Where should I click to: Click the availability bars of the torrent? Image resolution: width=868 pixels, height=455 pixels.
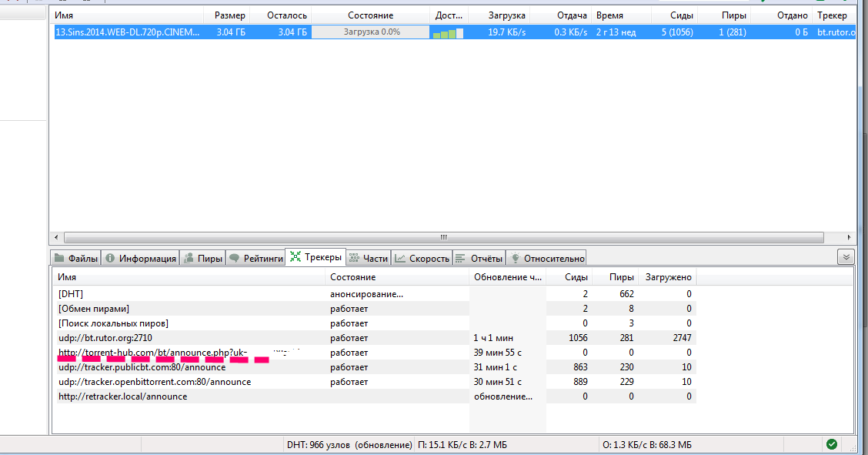click(x=448, y=33)
